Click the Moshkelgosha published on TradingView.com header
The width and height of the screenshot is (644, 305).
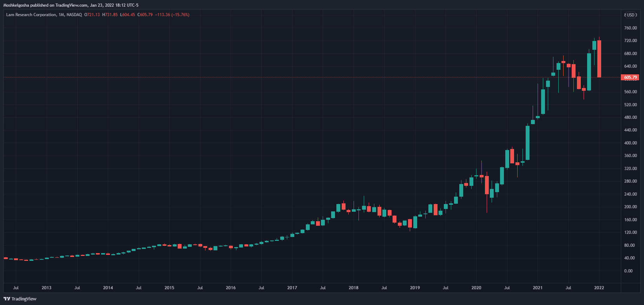click(x=71, y=5)
